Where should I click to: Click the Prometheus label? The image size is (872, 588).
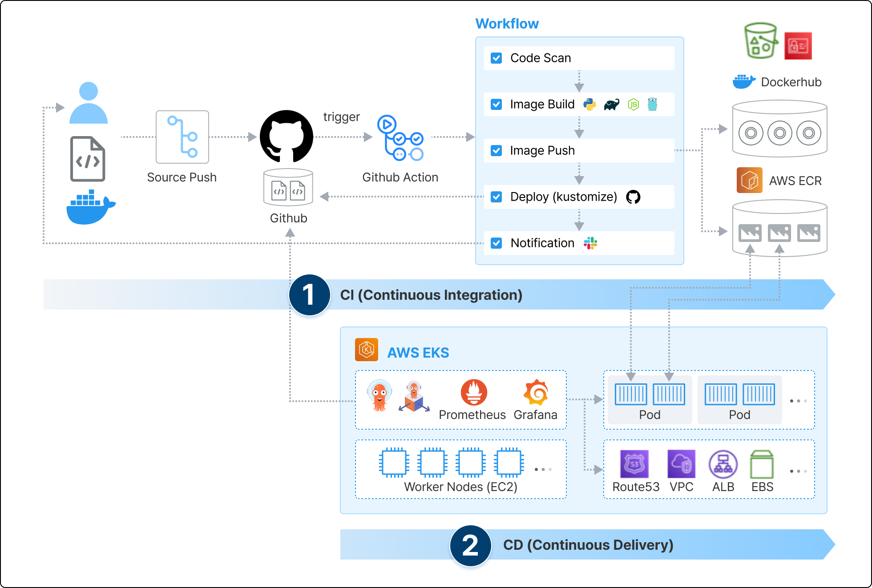pos(472,415)
